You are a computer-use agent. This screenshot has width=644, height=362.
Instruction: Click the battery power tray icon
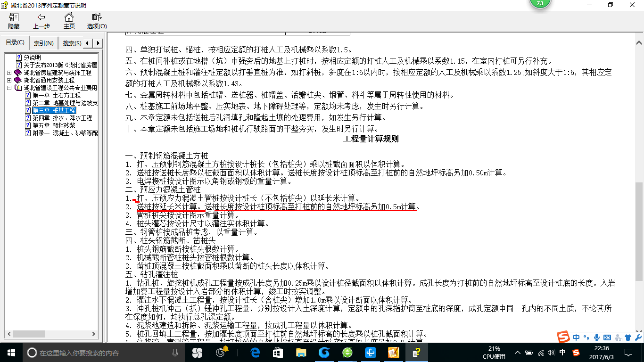coord(528,353)
